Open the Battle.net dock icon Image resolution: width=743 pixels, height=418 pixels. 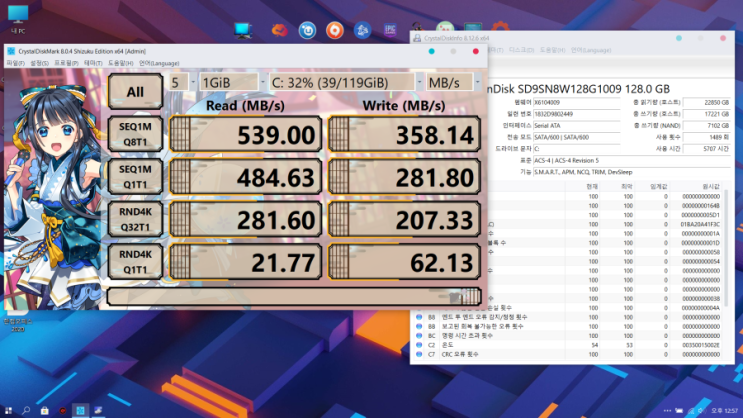(362, 30)
